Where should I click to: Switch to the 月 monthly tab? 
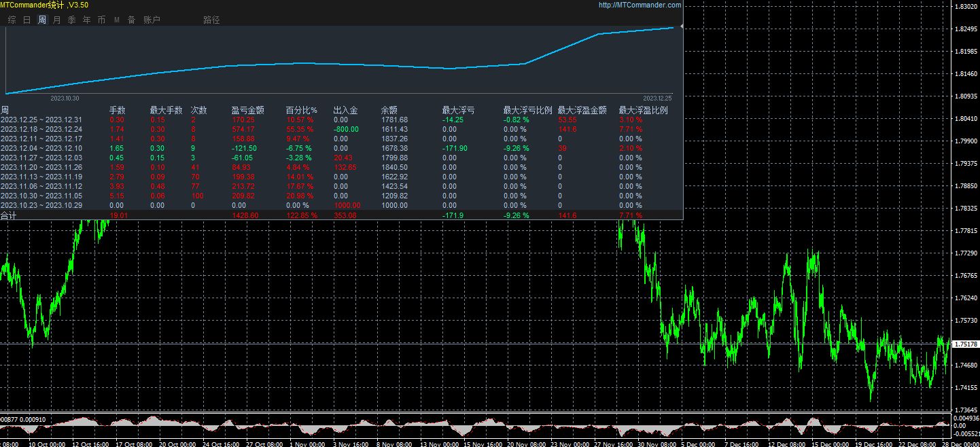coord(56,20)
